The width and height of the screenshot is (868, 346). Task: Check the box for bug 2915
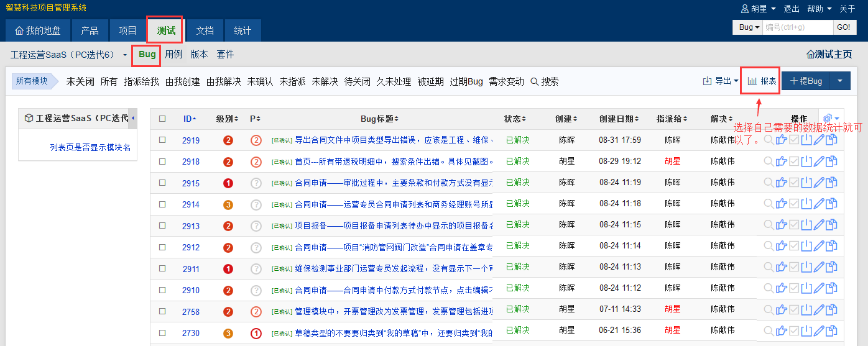tap(162, 183)
